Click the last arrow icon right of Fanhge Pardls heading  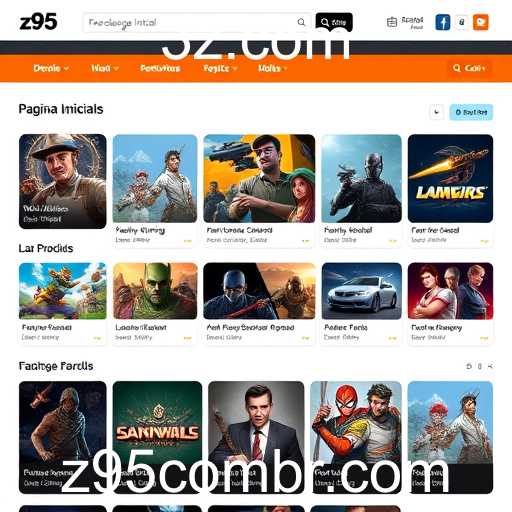490,366
